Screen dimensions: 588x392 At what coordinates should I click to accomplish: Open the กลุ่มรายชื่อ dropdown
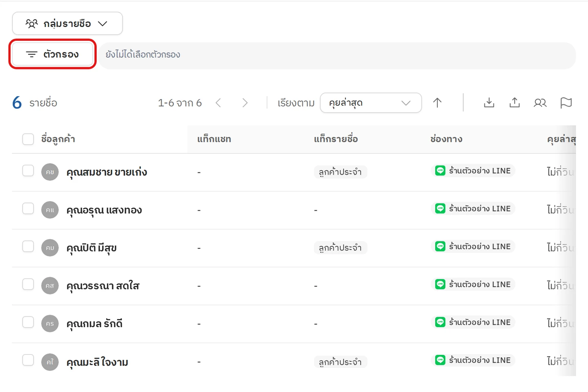pyautogui.click(x=67, y=23)
